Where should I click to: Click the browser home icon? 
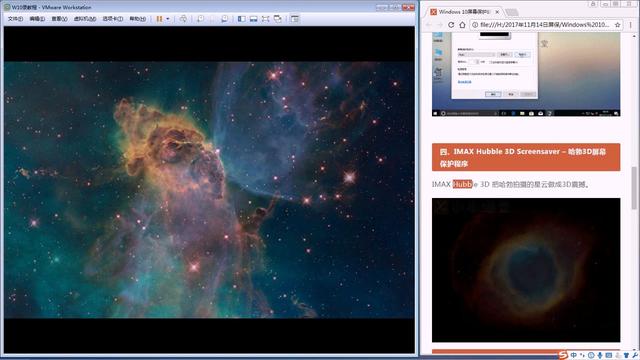tap(462, 25)
